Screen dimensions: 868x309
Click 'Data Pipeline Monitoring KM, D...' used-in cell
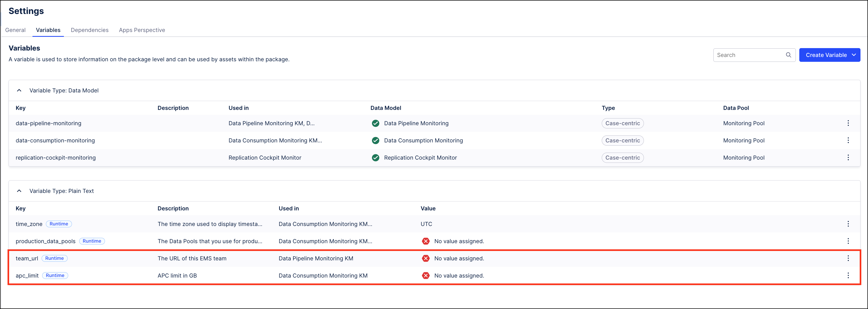point(272,123)
